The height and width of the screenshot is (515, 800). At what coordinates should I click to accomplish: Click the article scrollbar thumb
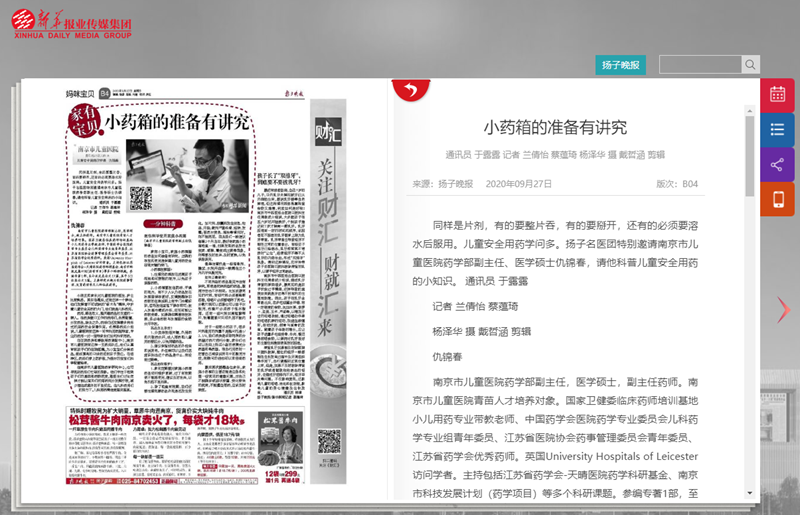pos(749,156)
